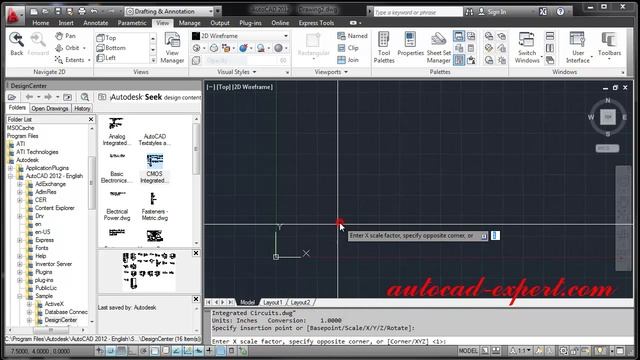Click the Autodesk Seek design content link

tap(156, 97)
